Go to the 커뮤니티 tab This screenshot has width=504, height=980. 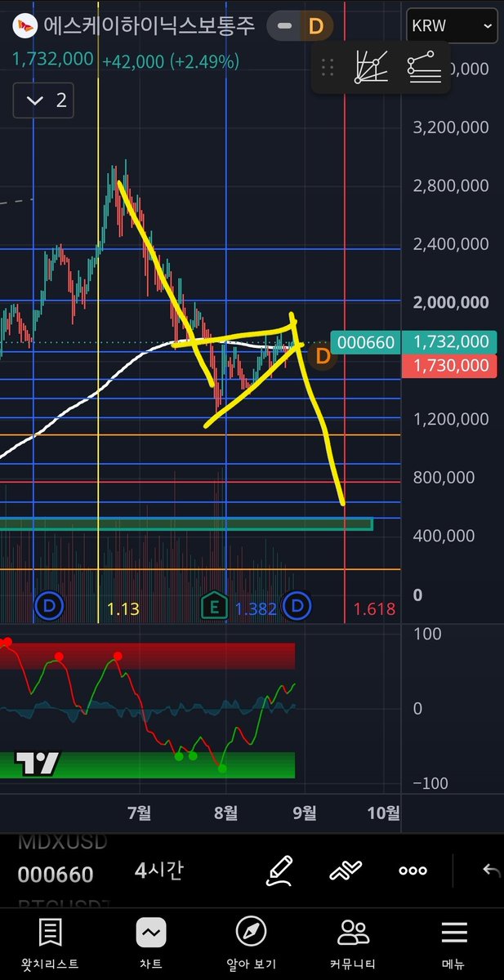(x=353, y=943)
